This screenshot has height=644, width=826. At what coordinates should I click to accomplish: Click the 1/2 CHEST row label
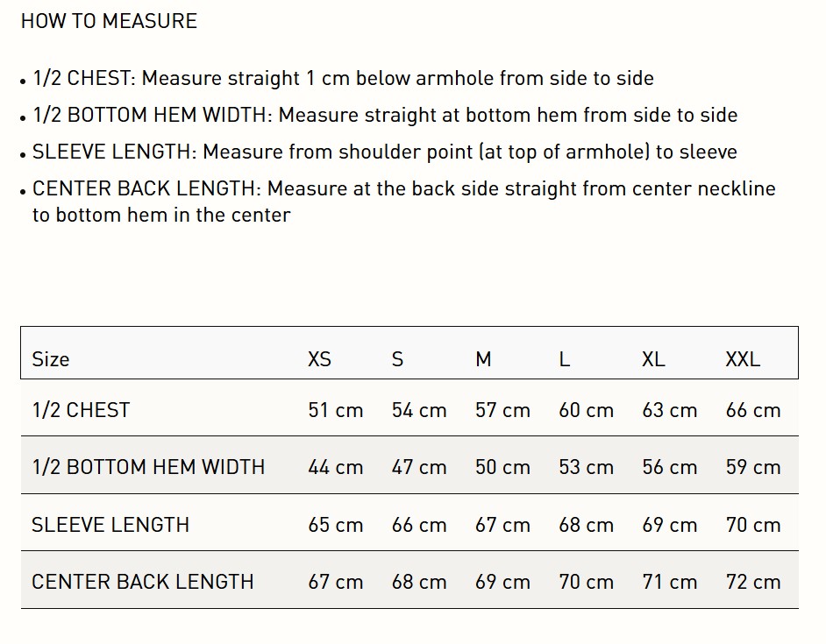(81, 409)
